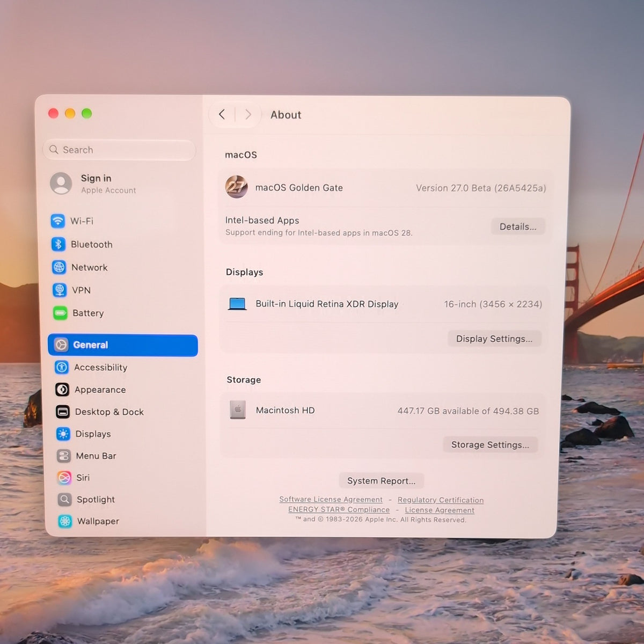The width and height of the screenshot is (644, 644).
Task: Select the Displays sun icon
Action: pos(63,434)
